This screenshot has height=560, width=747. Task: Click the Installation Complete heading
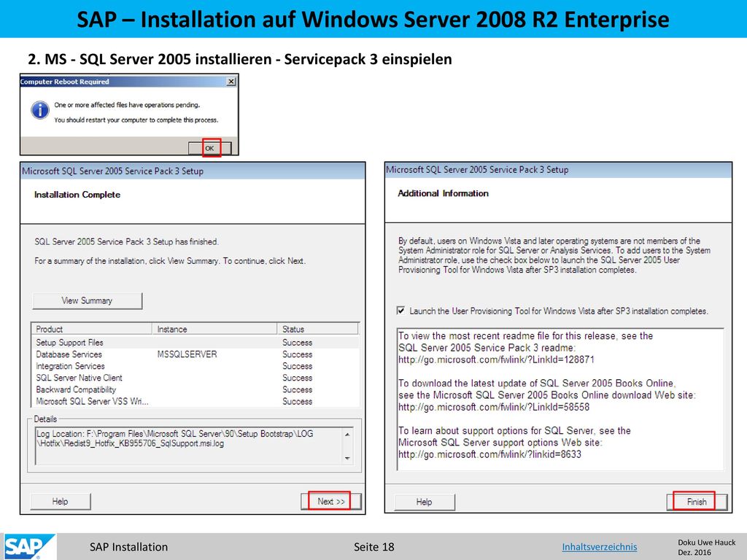[77, 195]
